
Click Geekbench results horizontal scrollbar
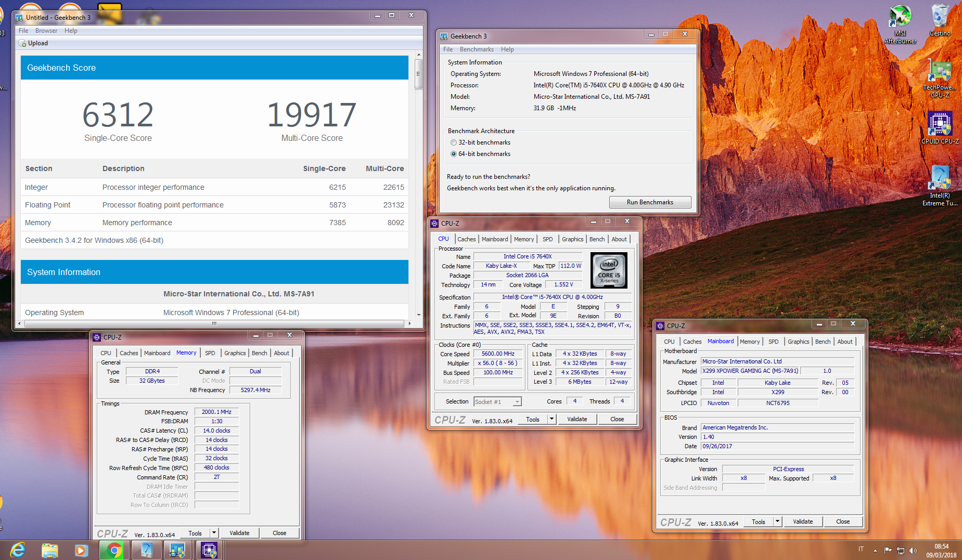(214, 323)
